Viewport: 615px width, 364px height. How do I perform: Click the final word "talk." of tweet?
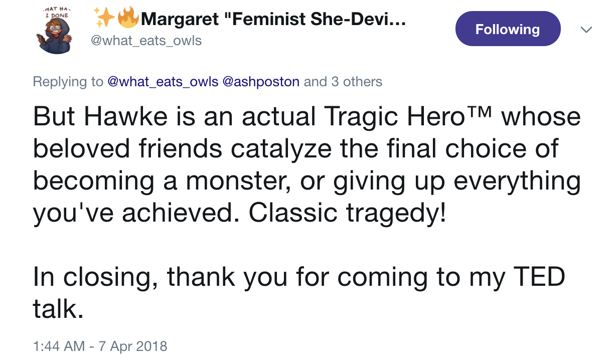tap(58, 309)
